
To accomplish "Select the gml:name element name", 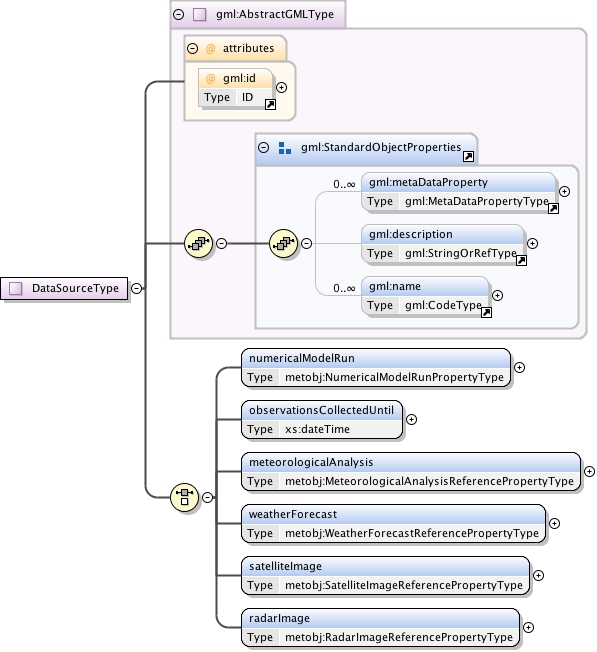I will (395, 286).
